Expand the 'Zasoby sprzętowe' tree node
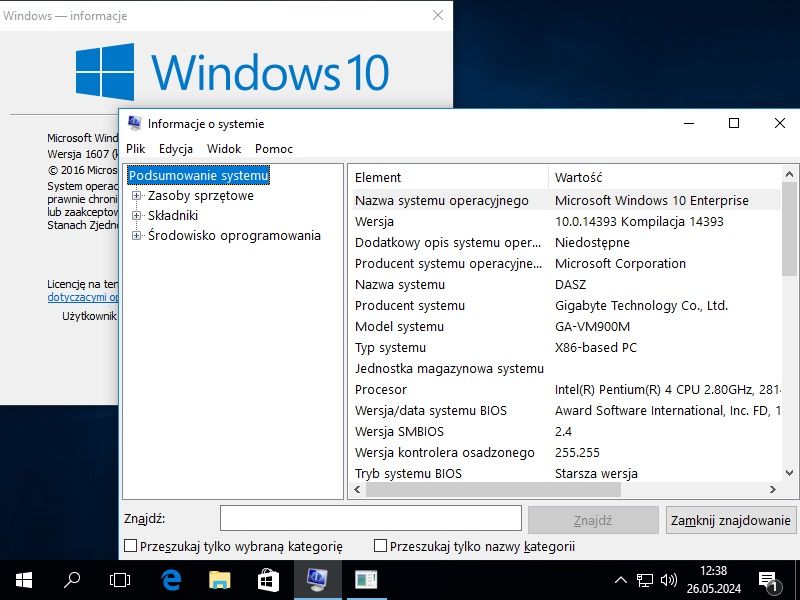This screenshot has width=800, height=600. pos(136,195)
